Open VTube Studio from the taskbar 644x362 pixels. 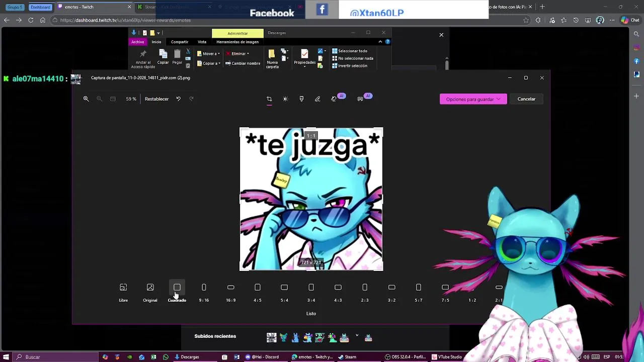tap(447, 357)
